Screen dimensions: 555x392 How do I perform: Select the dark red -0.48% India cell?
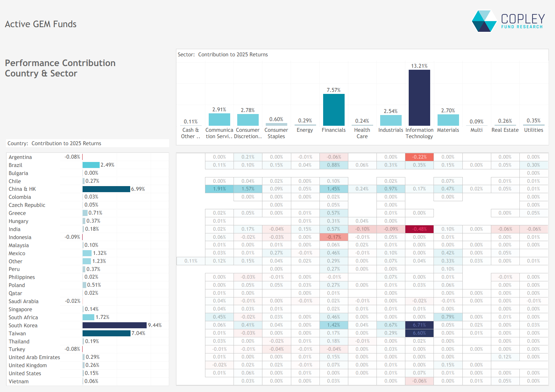[419, 229]
